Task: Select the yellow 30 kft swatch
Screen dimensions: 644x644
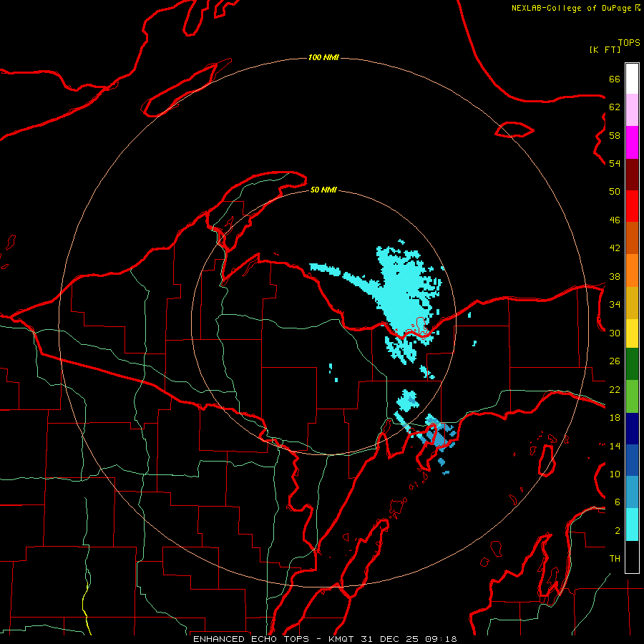Action: coord(632,333)
